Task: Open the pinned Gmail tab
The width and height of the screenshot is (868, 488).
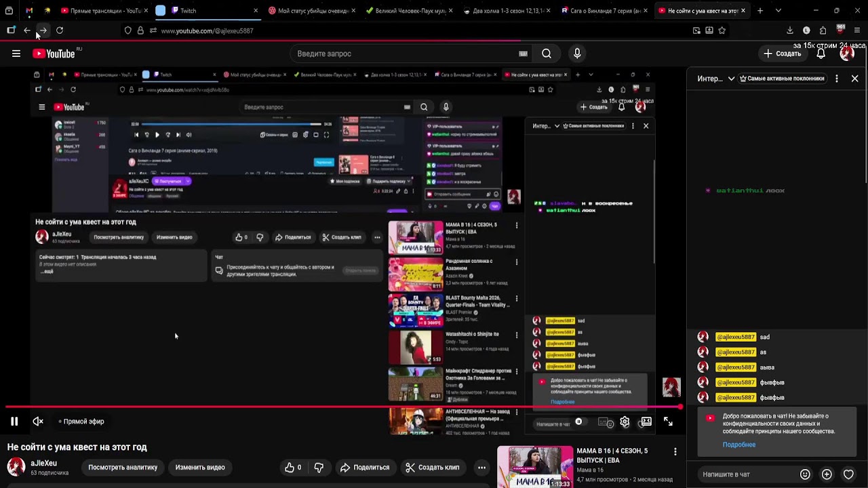Action: point(29,11)
